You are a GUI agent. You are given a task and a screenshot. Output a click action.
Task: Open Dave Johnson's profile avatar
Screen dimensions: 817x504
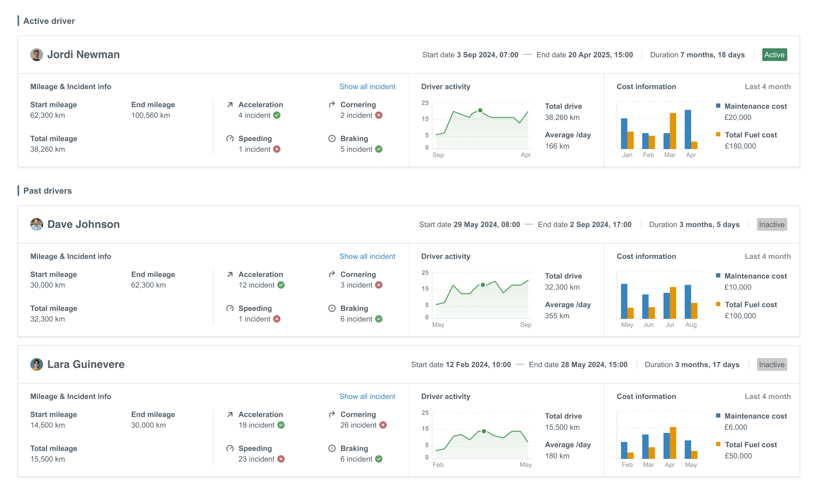36,224
